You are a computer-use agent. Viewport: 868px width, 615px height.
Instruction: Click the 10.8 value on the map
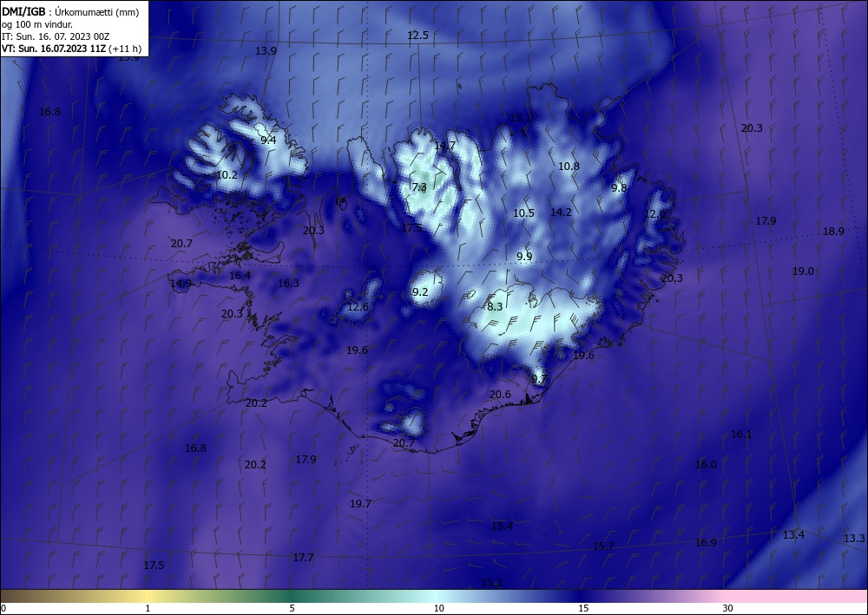click(569, 166)
